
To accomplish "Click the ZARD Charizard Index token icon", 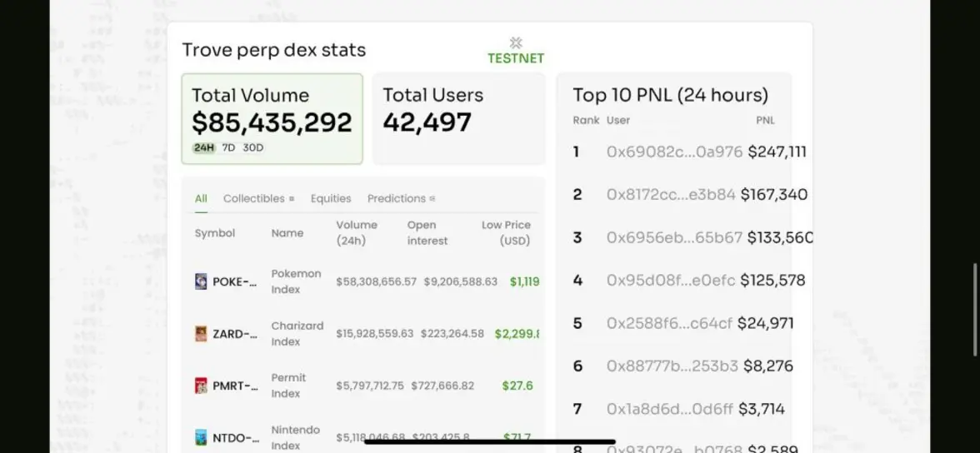I will point(201,334).
